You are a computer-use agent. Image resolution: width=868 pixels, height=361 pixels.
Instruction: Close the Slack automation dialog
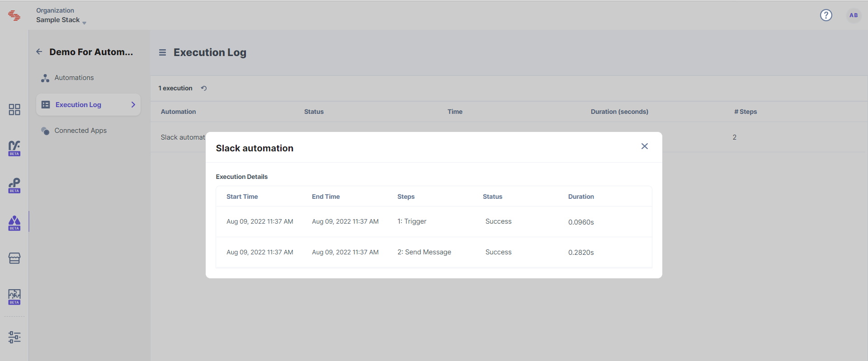[645, 146]
